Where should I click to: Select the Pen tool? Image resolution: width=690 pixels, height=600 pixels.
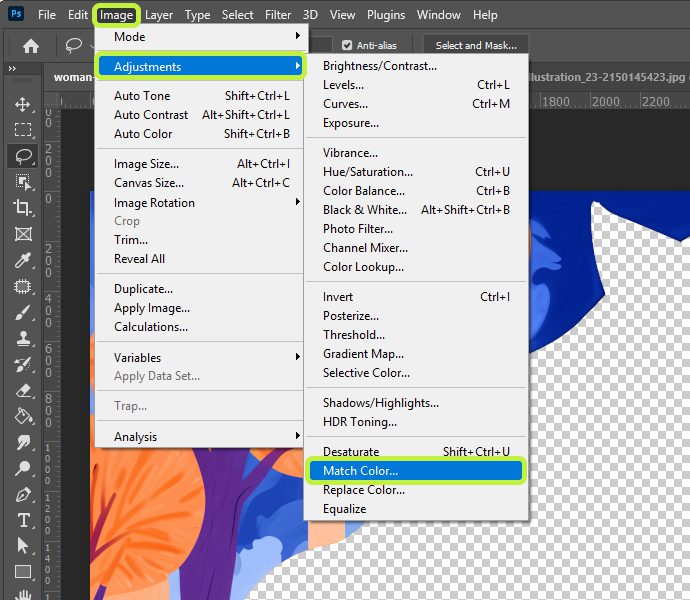tap(22, 494)
